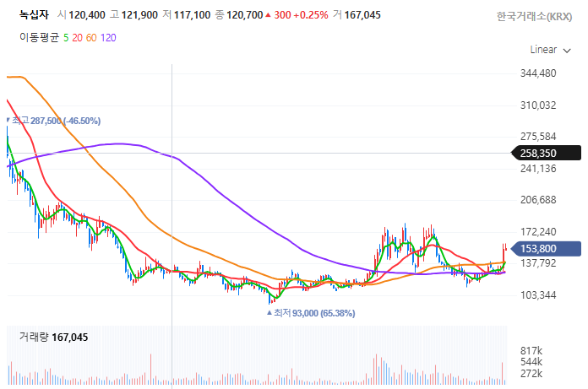Click the 103,344 axis label
The image size is (588, 389).
538,295
